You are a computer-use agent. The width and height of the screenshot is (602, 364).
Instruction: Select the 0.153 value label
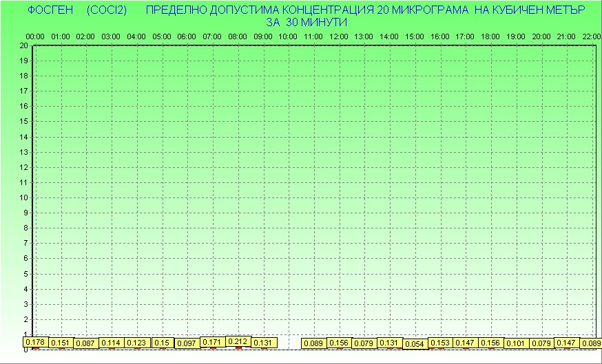point(440,343)
